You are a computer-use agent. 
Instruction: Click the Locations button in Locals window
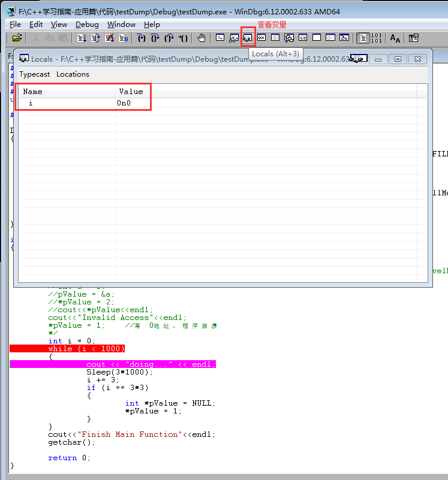click(x=73, y=74)
